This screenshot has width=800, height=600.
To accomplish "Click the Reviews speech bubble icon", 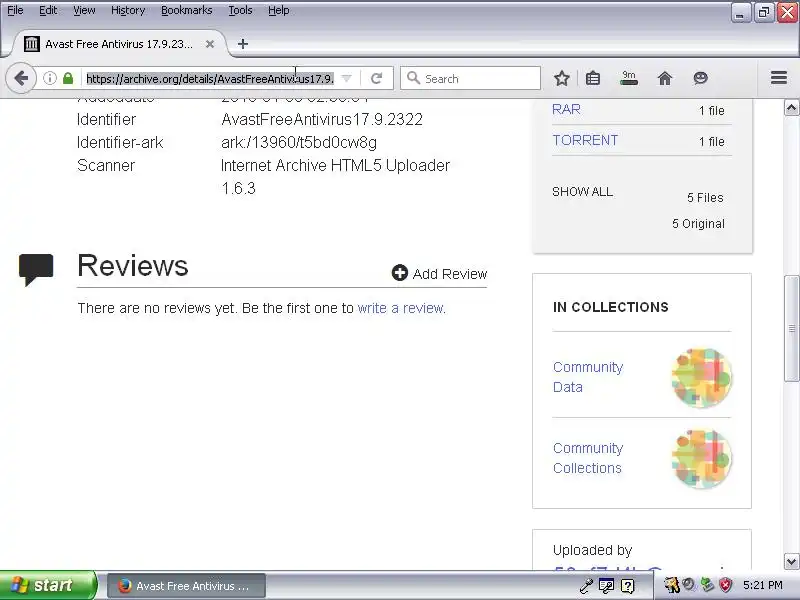I will 36,269.
